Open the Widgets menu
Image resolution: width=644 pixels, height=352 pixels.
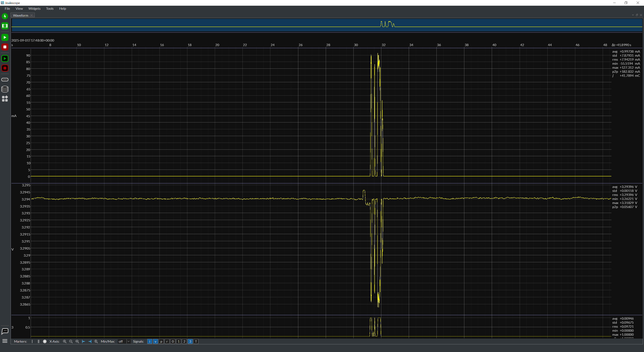click(x=34, y=9)
